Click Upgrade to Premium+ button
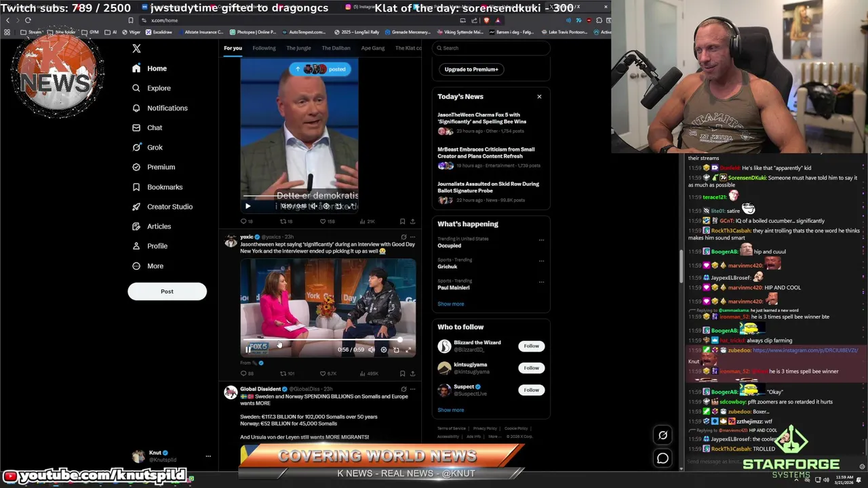 click(x=471, y=69)
